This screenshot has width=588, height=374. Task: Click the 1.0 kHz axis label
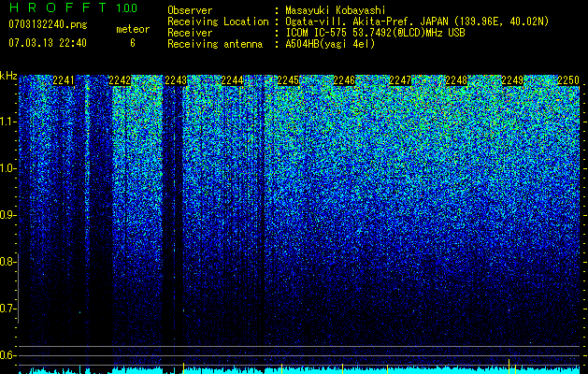click(8, 169)
